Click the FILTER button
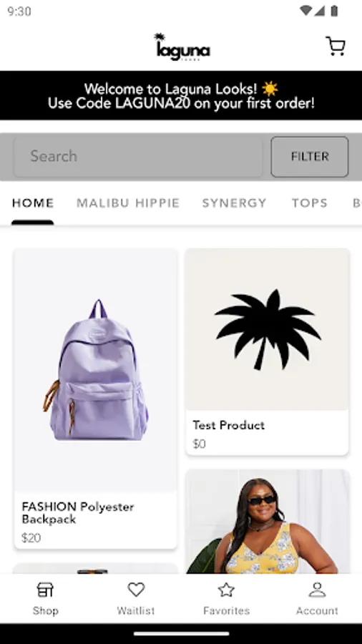 pos(310,157)
